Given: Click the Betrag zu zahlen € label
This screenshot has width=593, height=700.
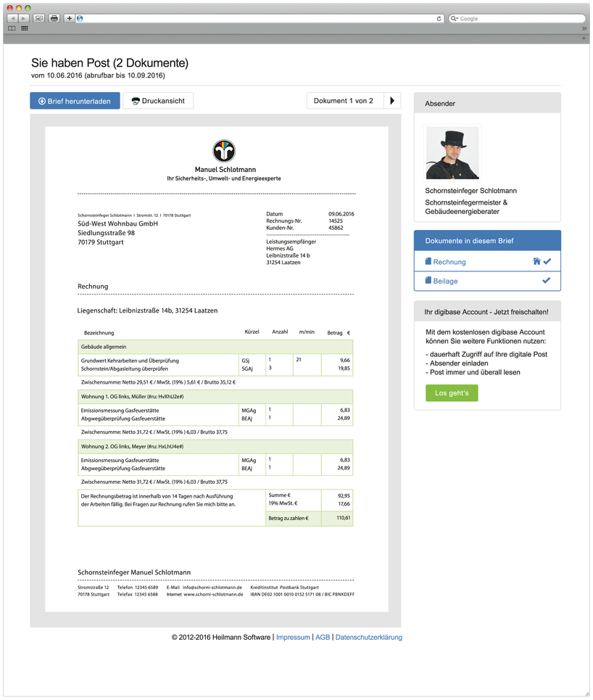Looking at the screenshot, I should (289, 519).
